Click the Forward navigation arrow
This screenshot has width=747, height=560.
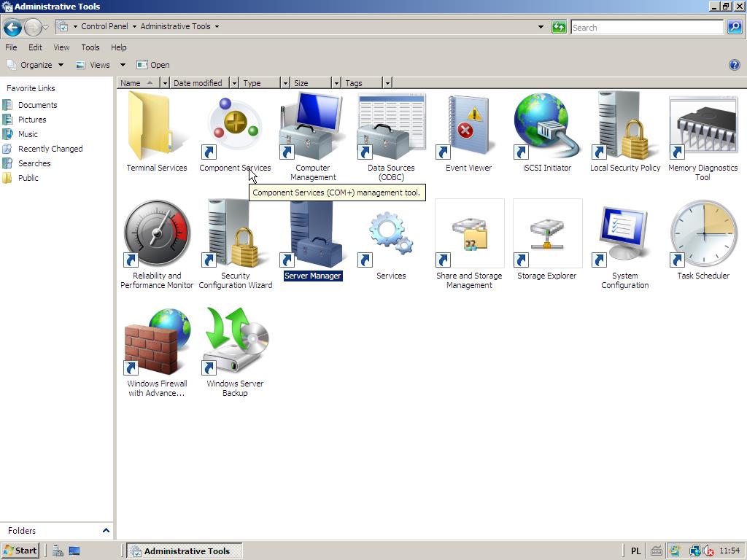[x=33, y=27]
